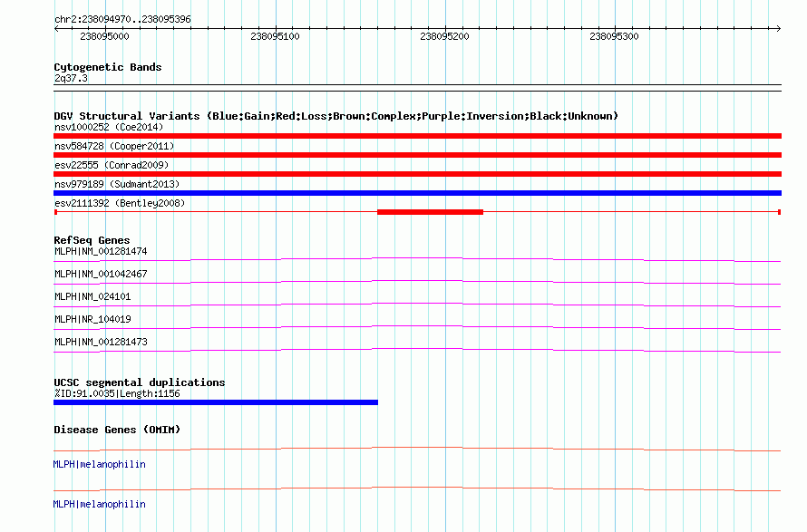Click the MLPH|NM_001281474 transcript label

(101, 252)
